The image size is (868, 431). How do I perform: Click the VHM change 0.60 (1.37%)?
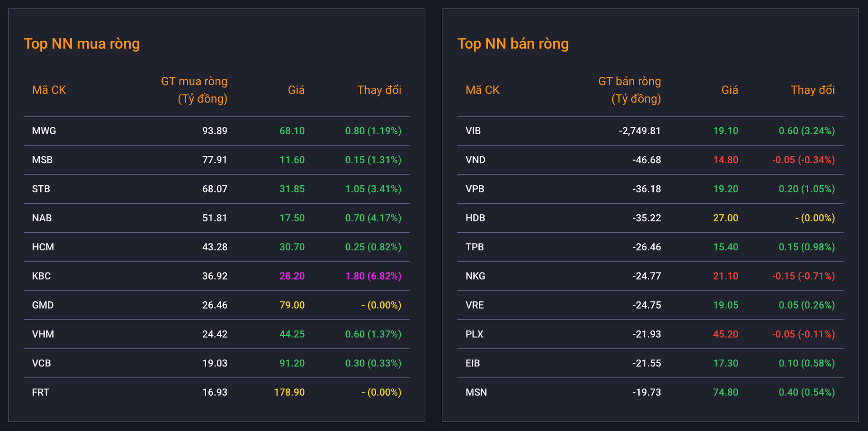pyautogui.click(x=373, y=334)
